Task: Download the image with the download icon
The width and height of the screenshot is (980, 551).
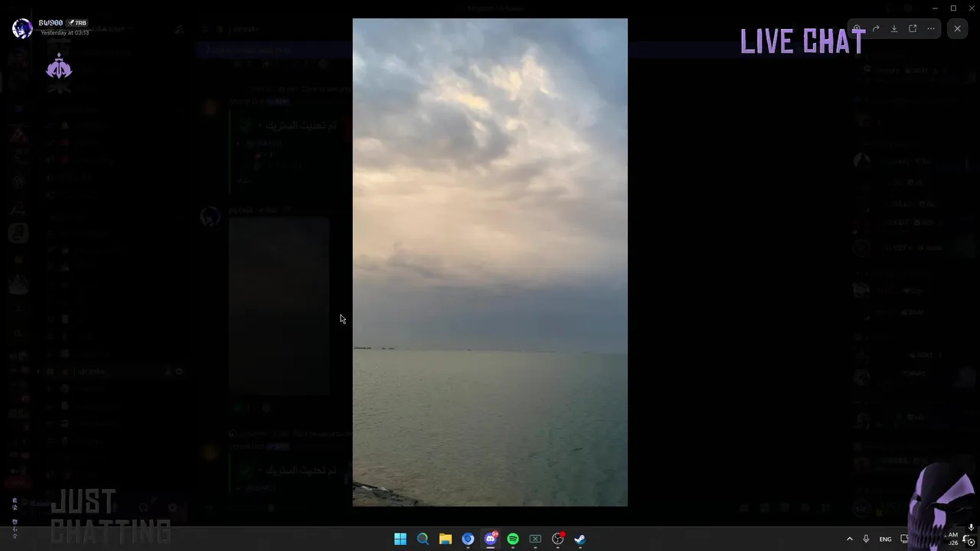Action: [x=894, y=29]
